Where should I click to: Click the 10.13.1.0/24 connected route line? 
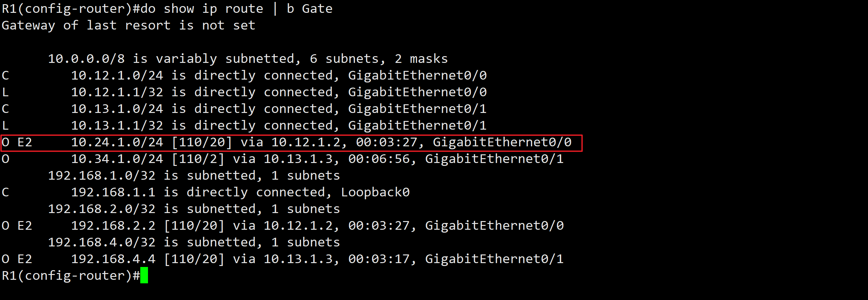coord(278,109)
